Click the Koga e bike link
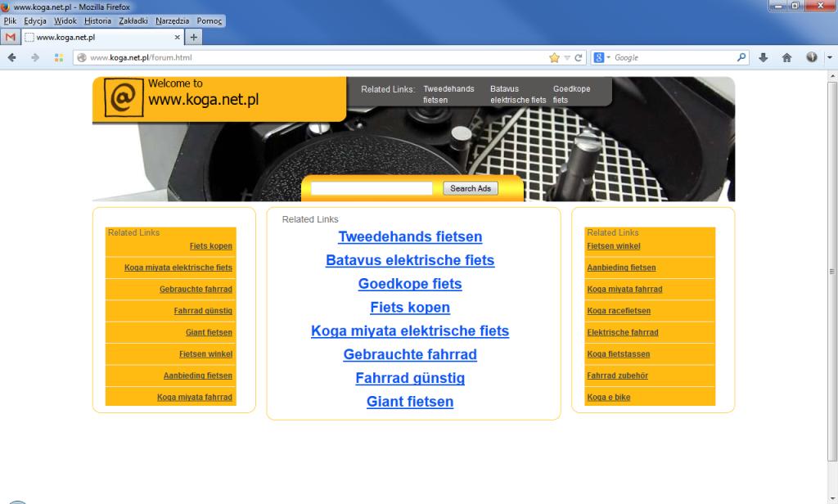 click(608, 397)
